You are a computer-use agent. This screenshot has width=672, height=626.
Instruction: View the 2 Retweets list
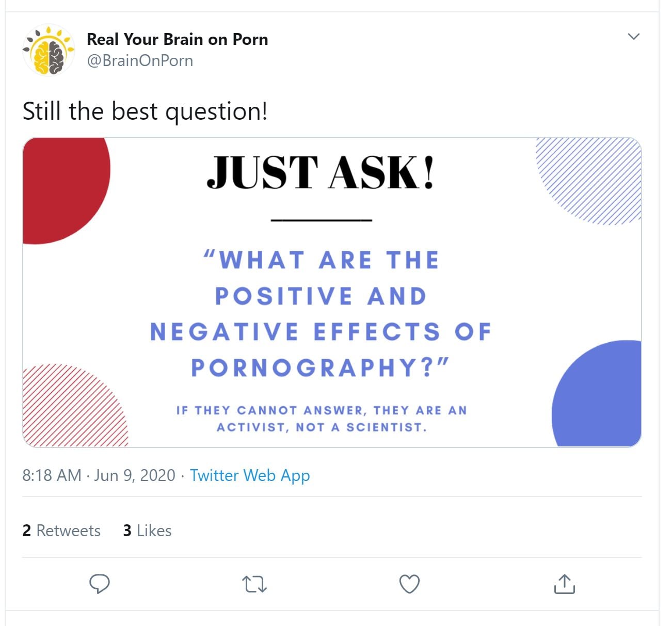(x=61, y=531)
